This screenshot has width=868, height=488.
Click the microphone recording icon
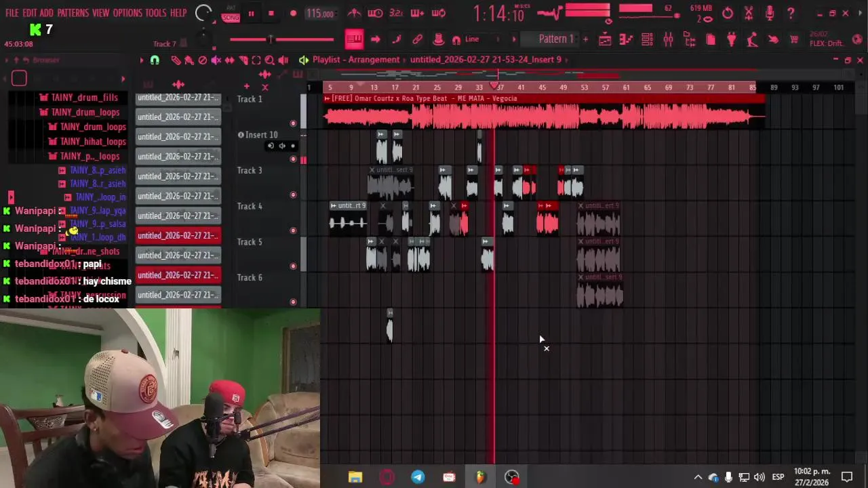pyautogui.click(x=770, y=13)
